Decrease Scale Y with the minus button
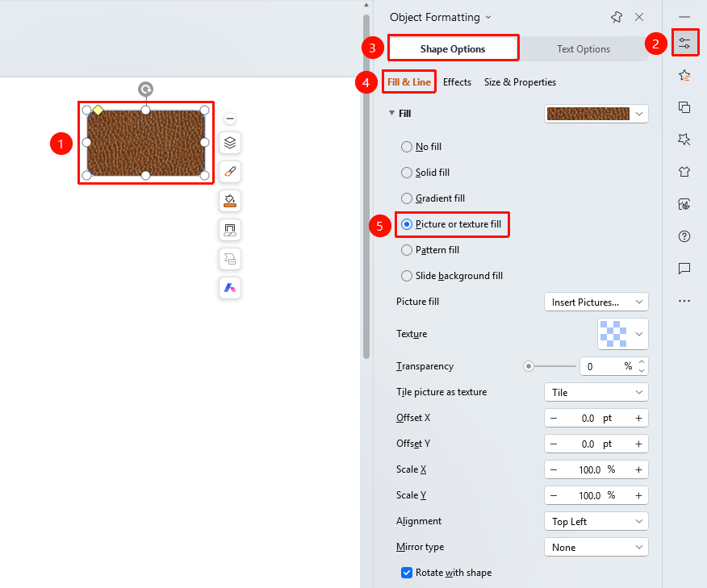The image size is (707, 588). [554, 495]
